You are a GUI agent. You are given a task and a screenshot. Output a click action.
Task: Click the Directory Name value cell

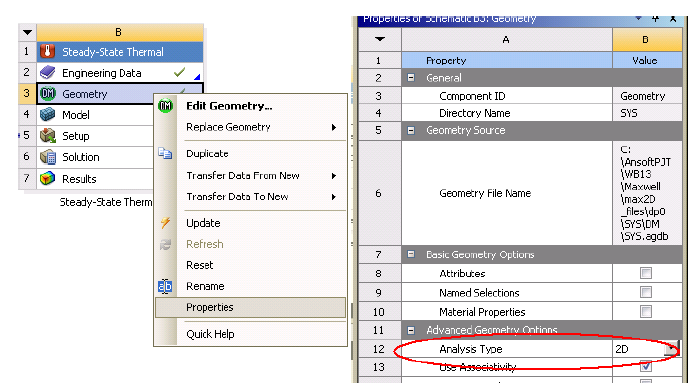pos(647,113)
